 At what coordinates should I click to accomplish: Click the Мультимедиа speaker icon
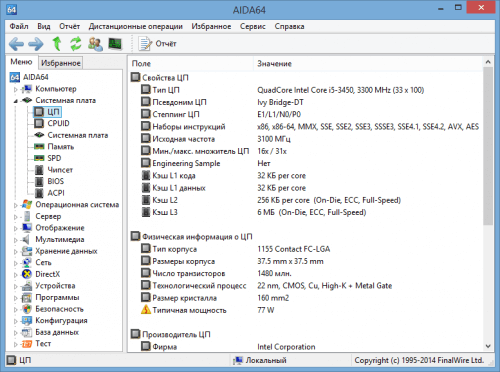click(x=26, y=239)
